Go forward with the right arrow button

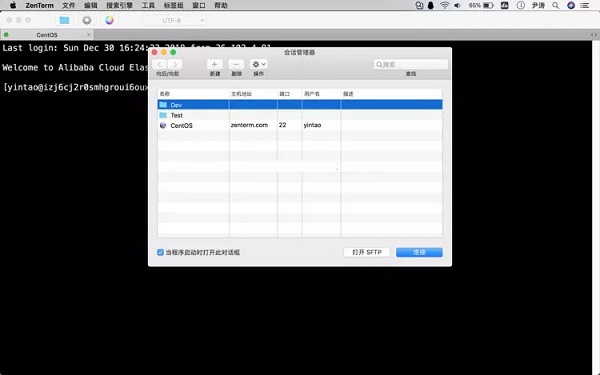(175, 64)
